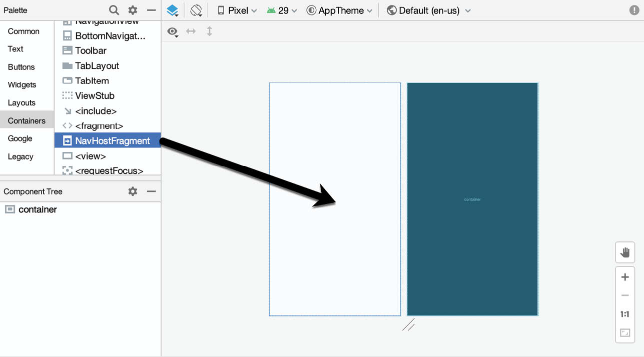Screen dimensions: 644x357
Task: Change API version 29 dropdown
Action: point(282,10)
